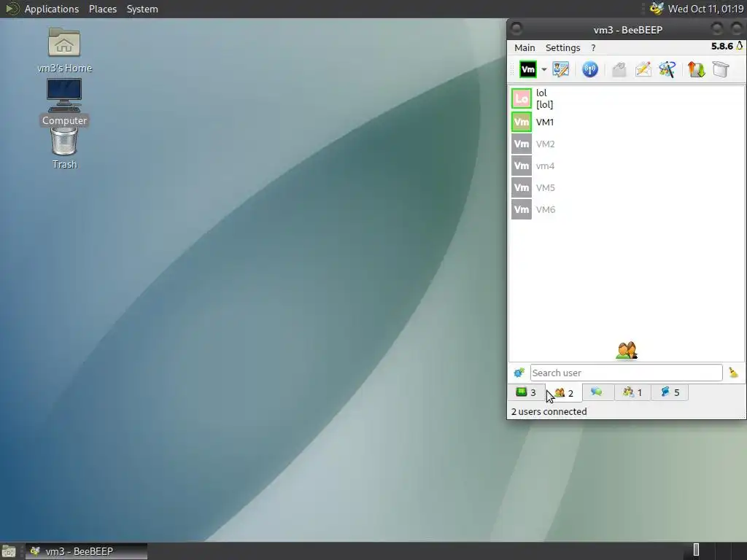The image size is (747, 560).
Task: Switch to the blue scroll tab showing 5
Action: (x=670, y=392)
